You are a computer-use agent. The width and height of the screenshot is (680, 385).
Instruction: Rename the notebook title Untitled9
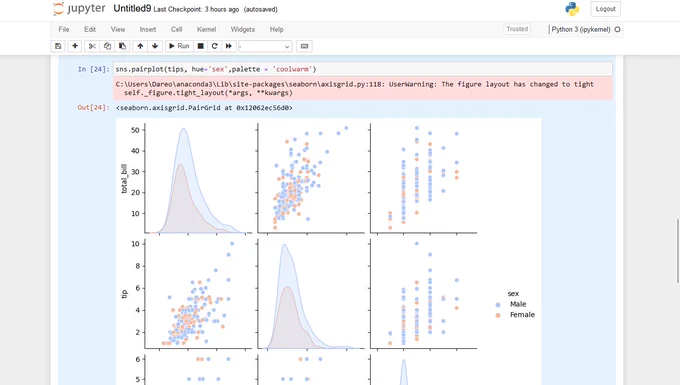point(132,9)
